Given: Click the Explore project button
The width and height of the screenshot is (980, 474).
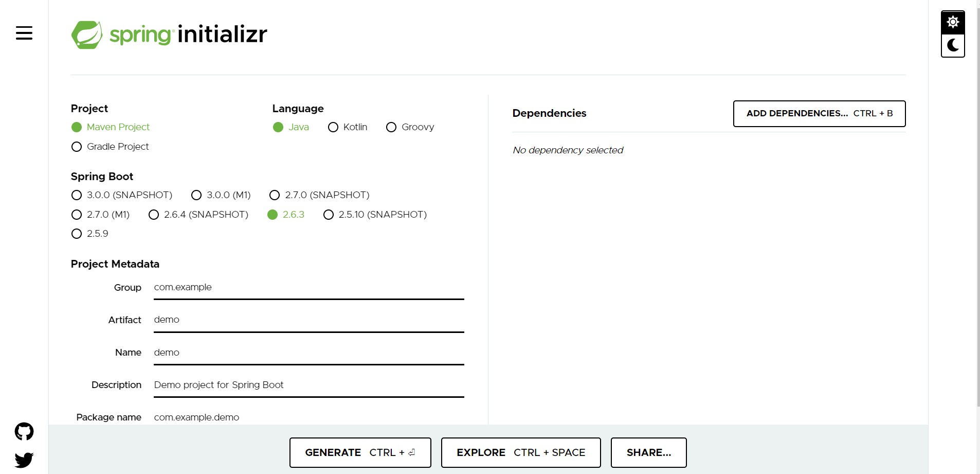Looking at the screenshot, I should coord(521,452).
